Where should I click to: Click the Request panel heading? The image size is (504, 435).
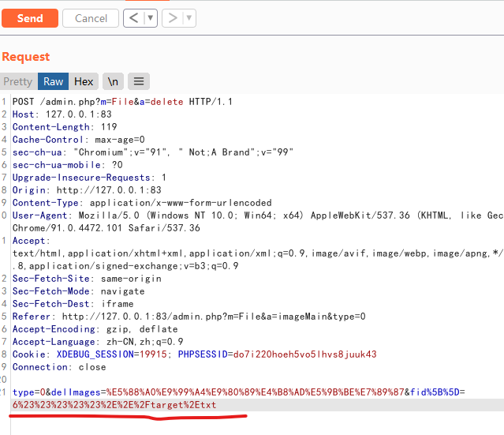[26, 57]
